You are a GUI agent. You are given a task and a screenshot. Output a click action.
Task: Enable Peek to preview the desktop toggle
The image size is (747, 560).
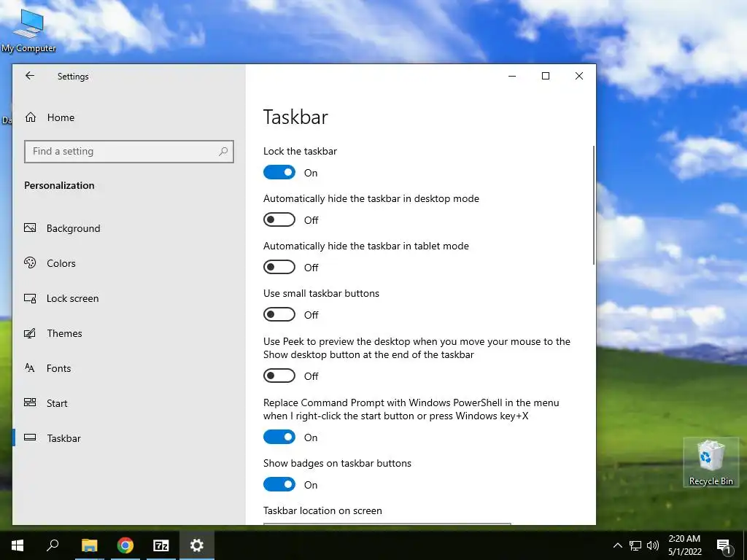tap(279, 376)
